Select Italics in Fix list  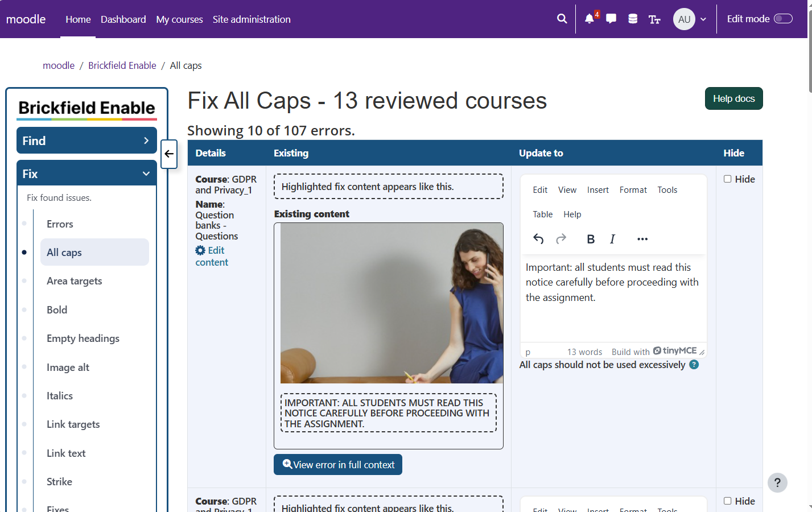[x=60, y=396]
